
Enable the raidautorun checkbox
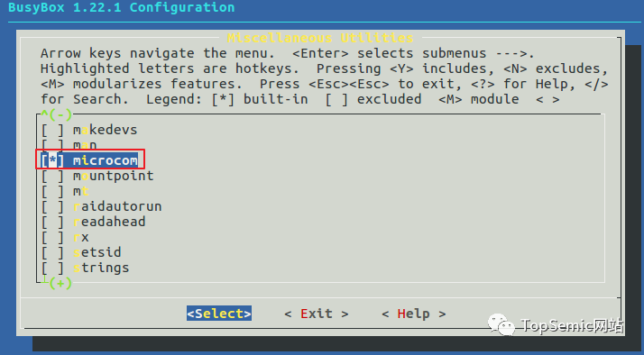pyautogui.click(x=52, y=206)
